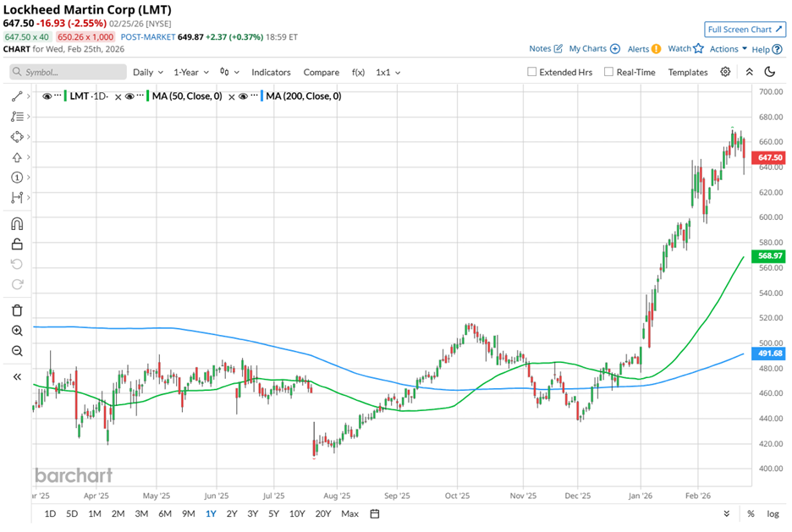Click the lock drawings icon
The height and width of the screenshot is (532, 792).
16,244
